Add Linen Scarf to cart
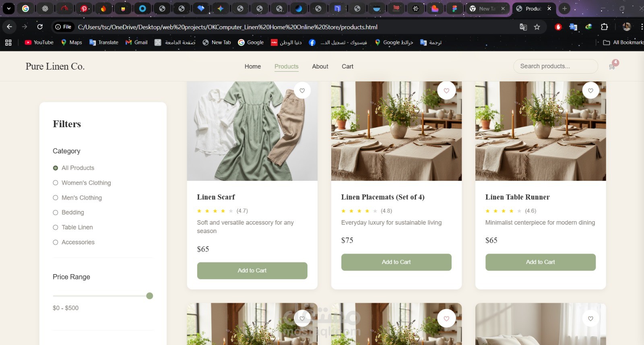644x345 pixels. point(252,271)
